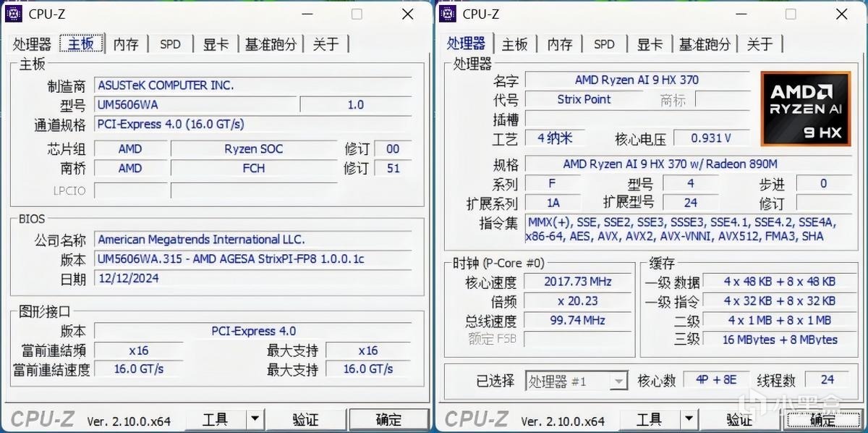Click BIOS date 12/12/2024
Screen dimensions: 868x433
[253, 279]
